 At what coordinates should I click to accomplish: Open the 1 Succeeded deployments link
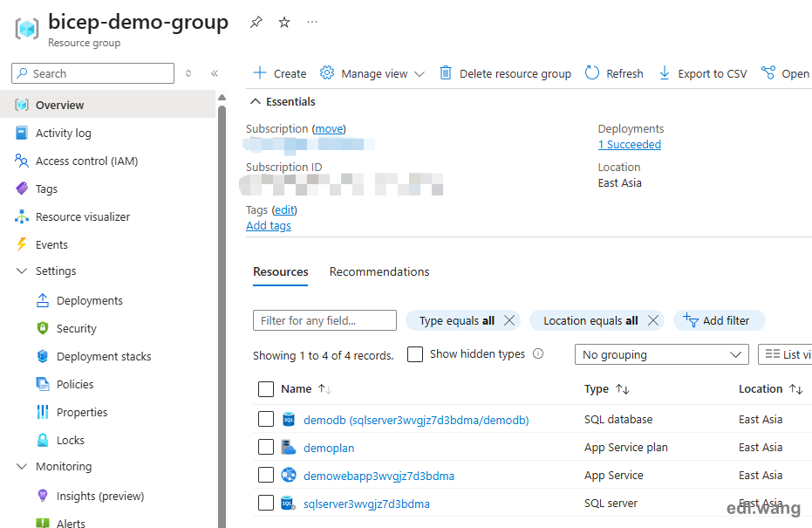click(x=629, y=145)
